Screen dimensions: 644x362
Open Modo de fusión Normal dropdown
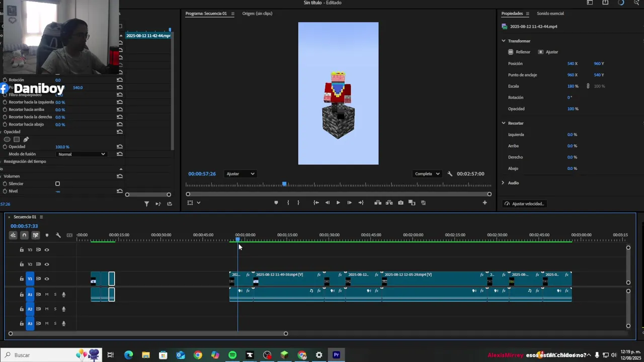[82, 154]
